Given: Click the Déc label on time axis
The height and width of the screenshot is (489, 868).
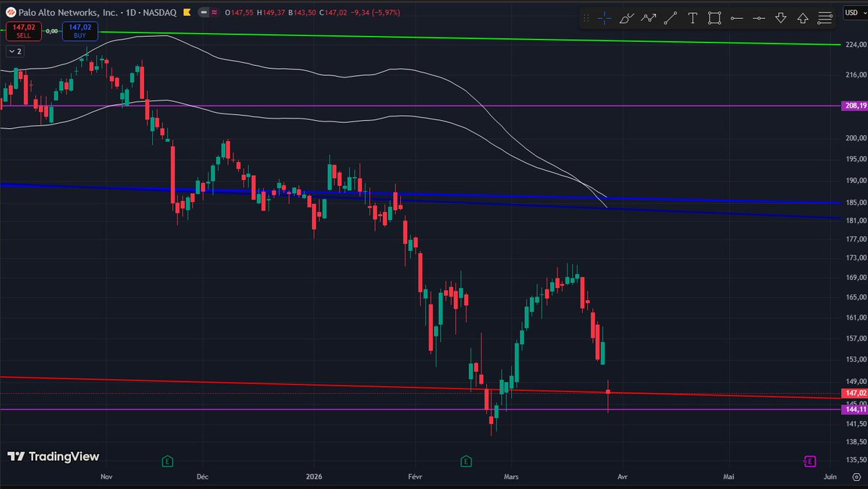Looking at the screenshot, I should click(203, 477).
